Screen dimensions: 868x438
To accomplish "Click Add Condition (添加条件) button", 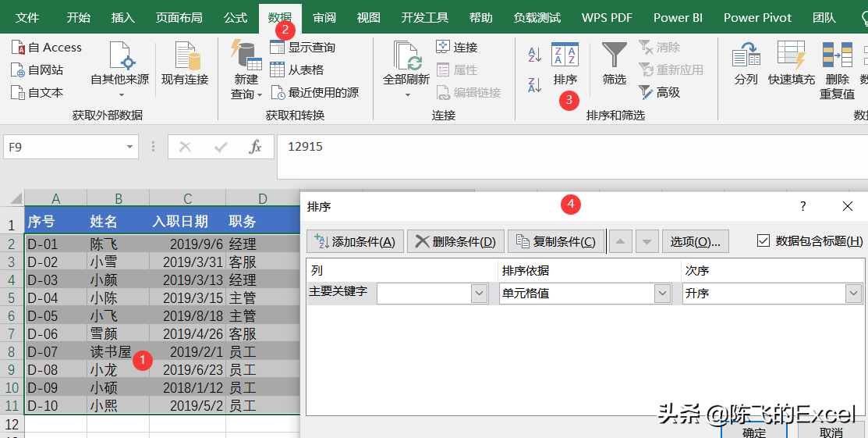I will click(355, 242).
